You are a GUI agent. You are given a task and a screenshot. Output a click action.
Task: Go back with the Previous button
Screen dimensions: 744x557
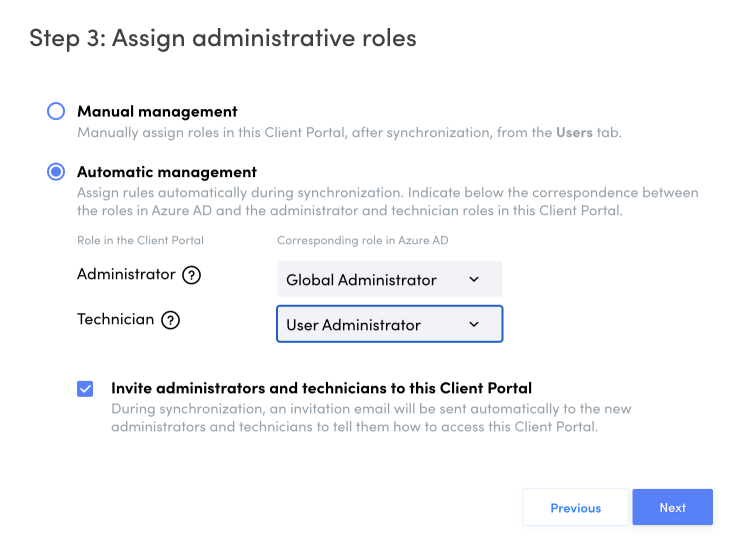[575, 508]
